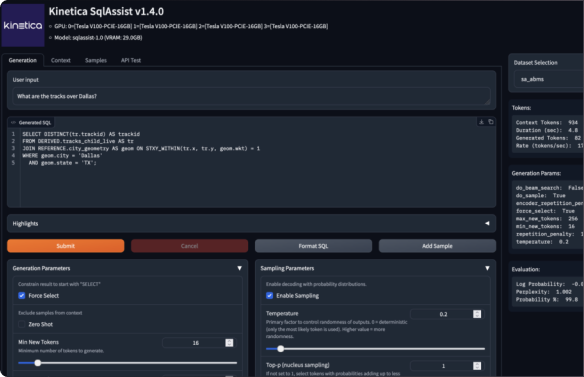This screenshot has width=584, height=377.
Task: Toggle the Force Select checkbox
Action: pos(22,296)
